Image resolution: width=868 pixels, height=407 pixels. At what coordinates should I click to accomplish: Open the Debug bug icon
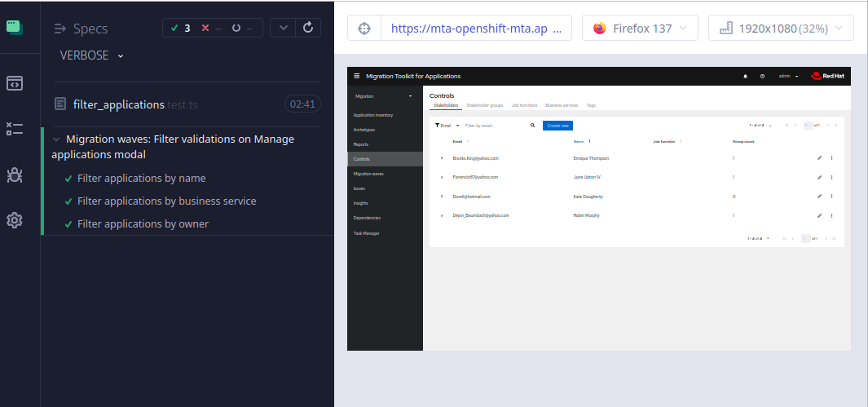tap(15, 174)
